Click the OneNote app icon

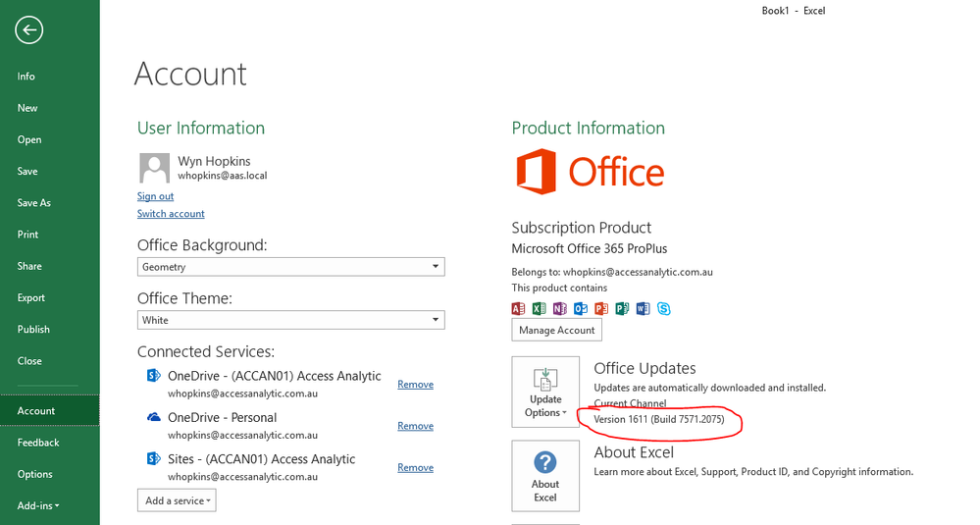click(x=560, y=308)
